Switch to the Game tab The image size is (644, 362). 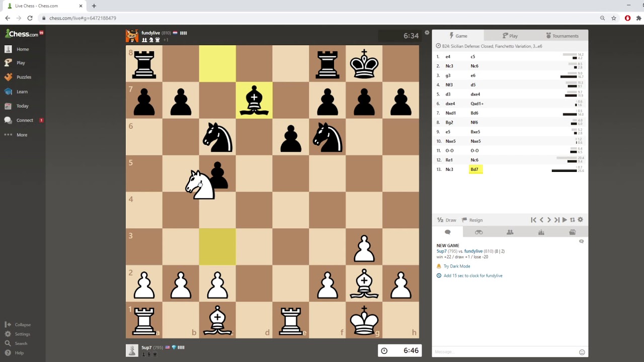458,36
